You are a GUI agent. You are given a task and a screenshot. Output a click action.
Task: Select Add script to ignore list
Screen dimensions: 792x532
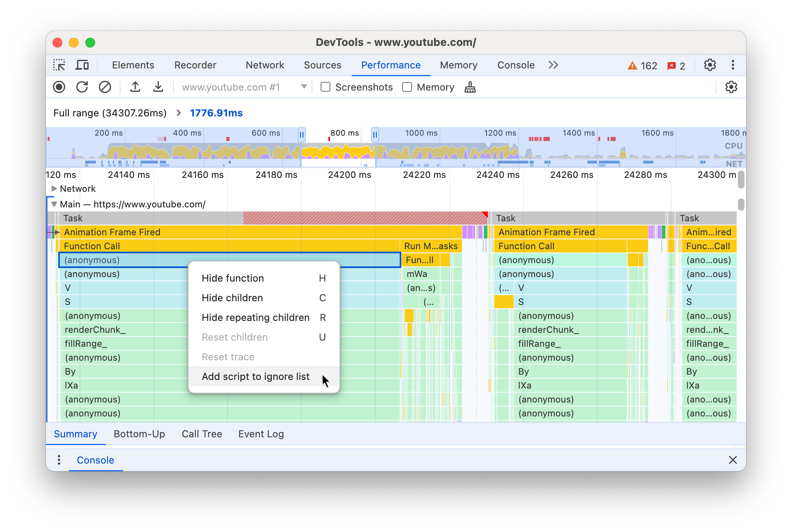pos(255,376)
